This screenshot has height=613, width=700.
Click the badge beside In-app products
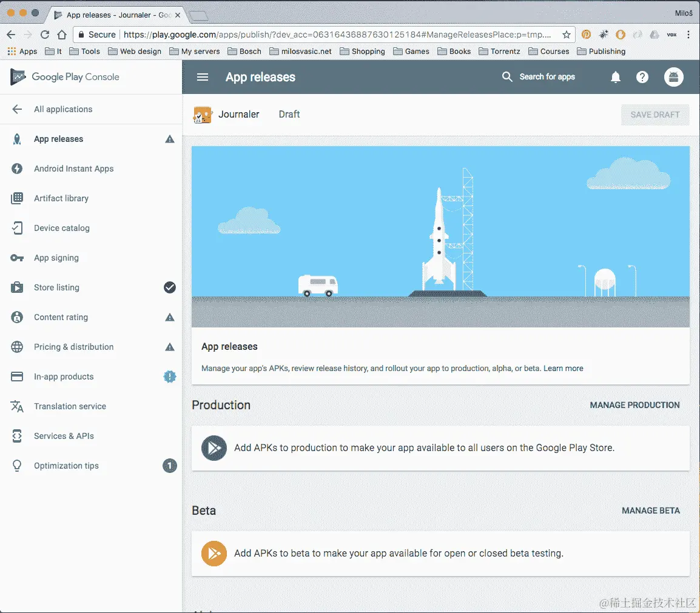(x=170, y=377)
